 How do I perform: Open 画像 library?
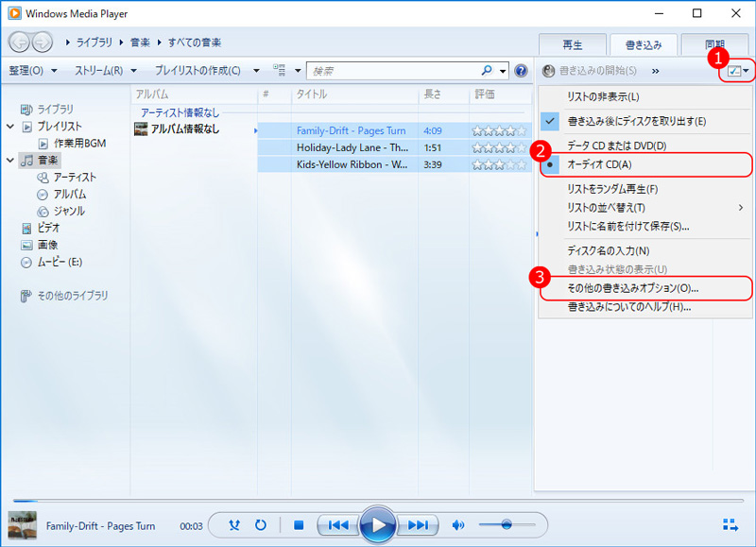[40, 245]
